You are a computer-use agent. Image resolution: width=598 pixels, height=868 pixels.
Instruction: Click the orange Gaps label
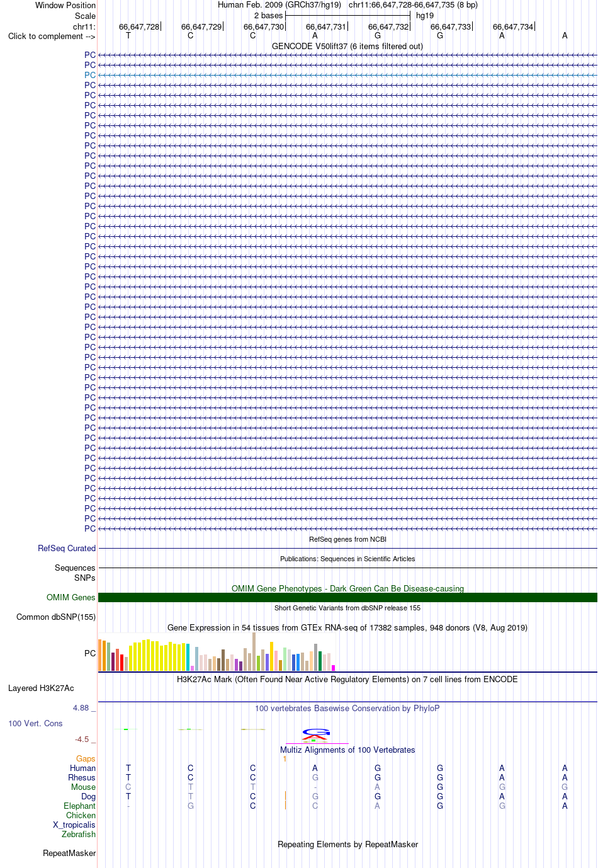86,758
